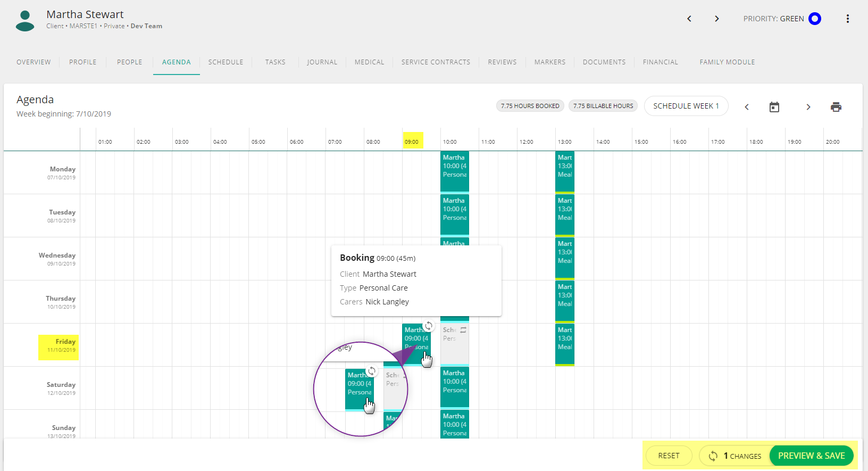Switch to the PEOPLE tab
This screenshot has width=868, height=471.
pyautogui.click(x=130, y=62)
